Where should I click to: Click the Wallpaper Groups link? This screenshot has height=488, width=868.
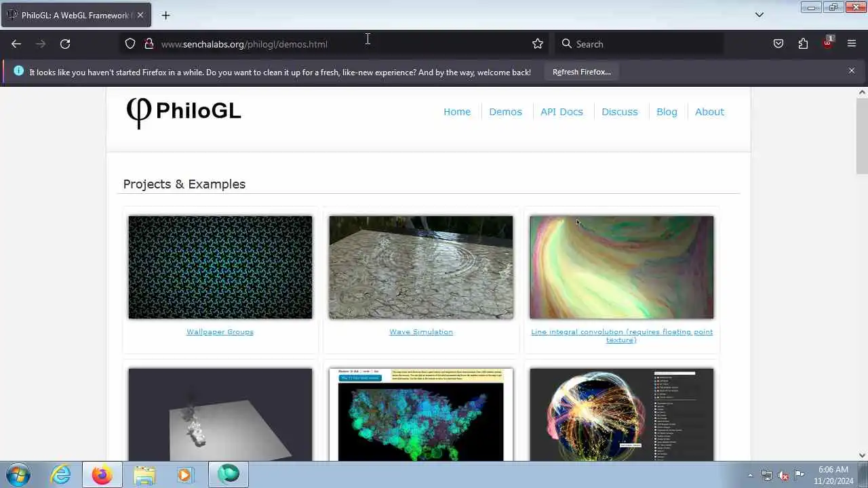(x=220, y=332)
